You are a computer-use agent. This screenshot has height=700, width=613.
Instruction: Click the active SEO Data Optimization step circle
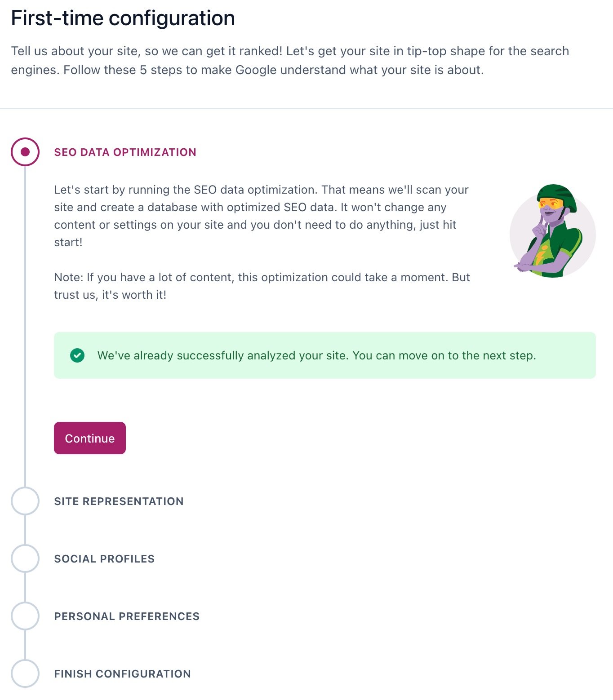pos(25,152)
